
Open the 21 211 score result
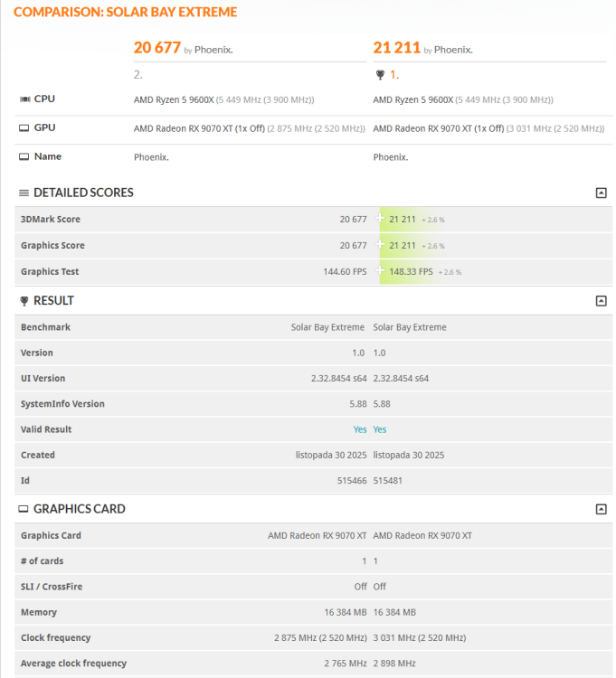tap(396, 48)
